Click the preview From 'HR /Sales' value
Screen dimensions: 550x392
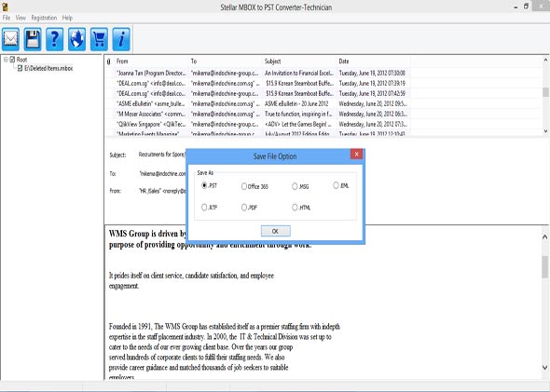[162, 191]
